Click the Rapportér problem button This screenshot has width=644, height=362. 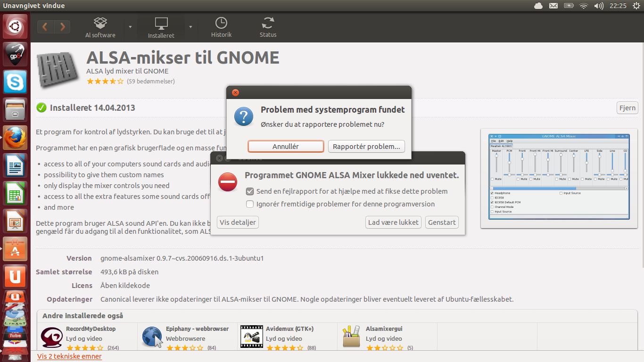click(x=366, y=146)
